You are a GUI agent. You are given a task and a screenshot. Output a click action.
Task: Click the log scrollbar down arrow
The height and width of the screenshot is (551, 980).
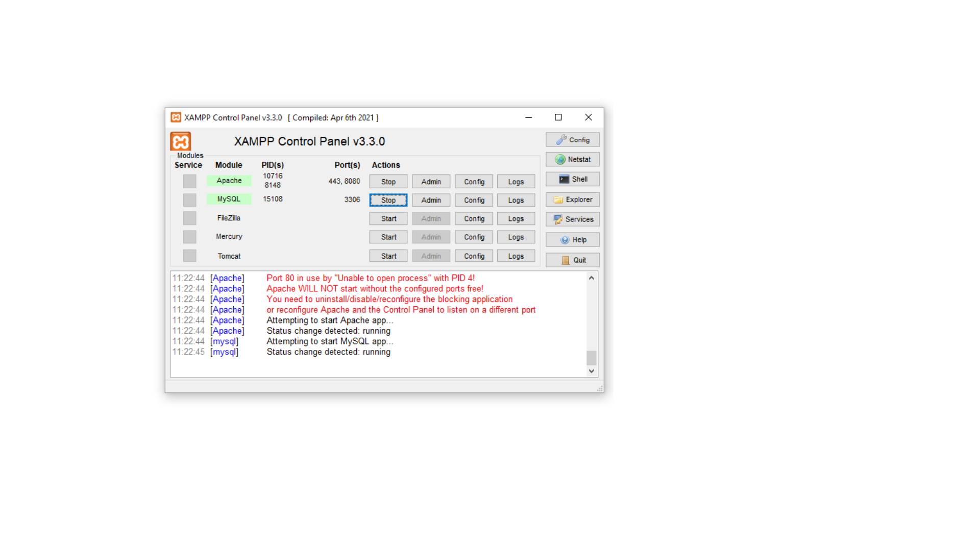591,371
